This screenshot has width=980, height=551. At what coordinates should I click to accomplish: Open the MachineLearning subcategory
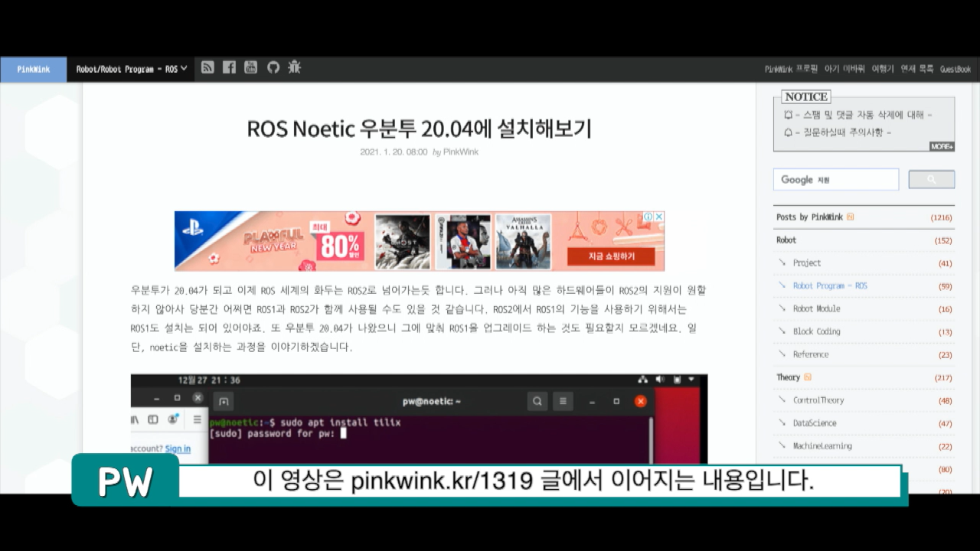822,446
